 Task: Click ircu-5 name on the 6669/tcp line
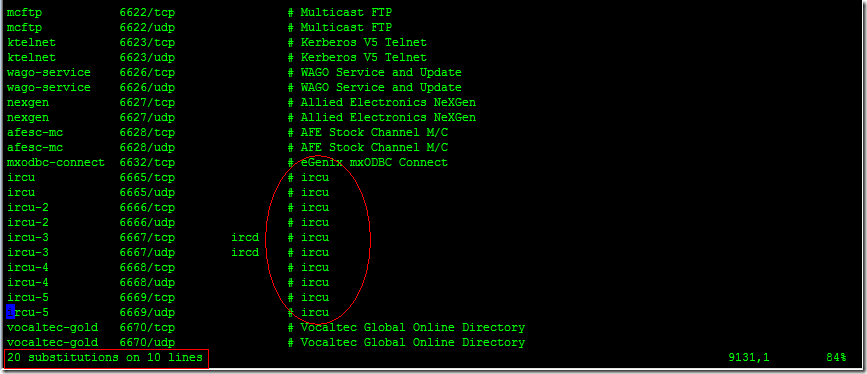28,298
